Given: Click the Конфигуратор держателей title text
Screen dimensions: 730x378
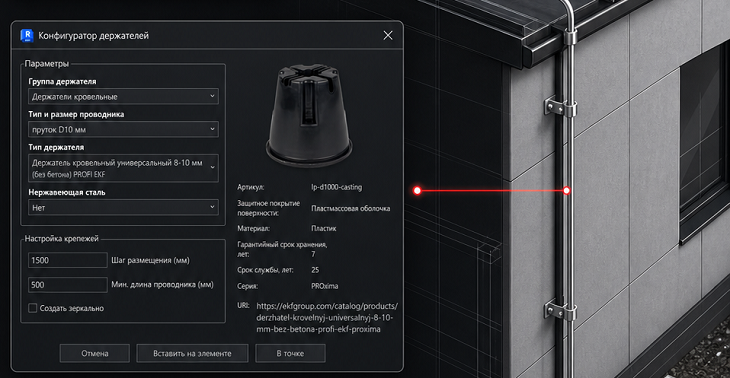Looking at the screenshot, I should (x=94, y=35).
